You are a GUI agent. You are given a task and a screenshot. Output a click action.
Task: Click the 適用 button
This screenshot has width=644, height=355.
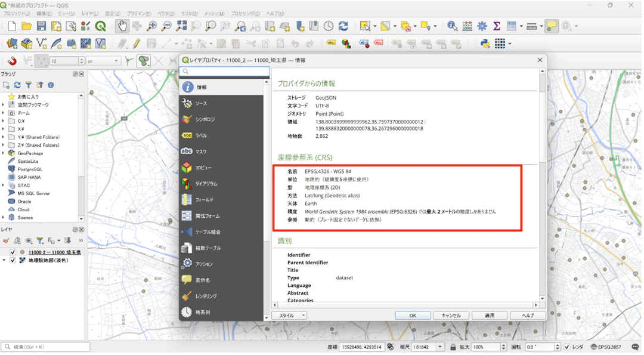[490, 316]
